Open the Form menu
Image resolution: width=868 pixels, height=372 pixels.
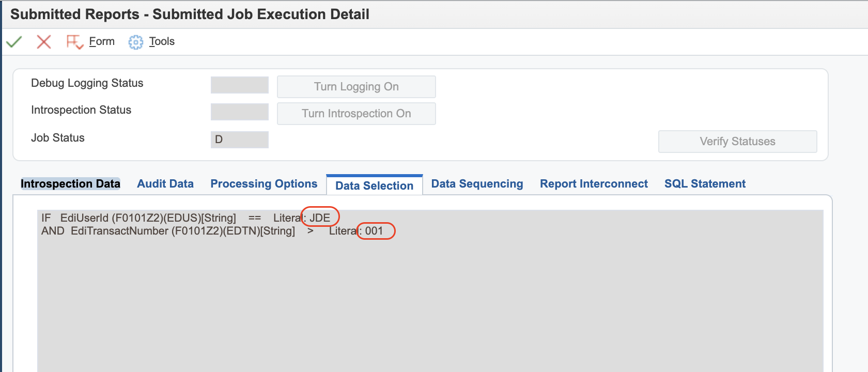click(x=102, y=41)
